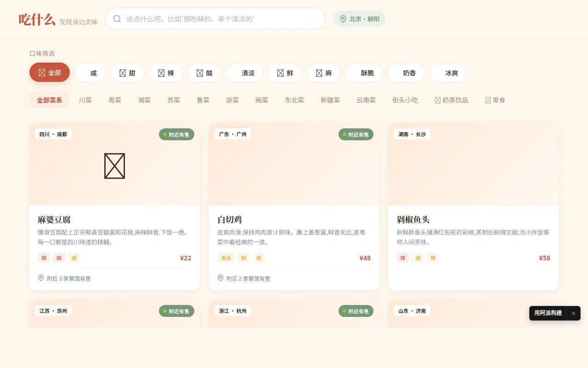Toggle the 鲜 flavor filter chip
The image size is (588, 368).
pyautogui.click(x=285, y=73)
